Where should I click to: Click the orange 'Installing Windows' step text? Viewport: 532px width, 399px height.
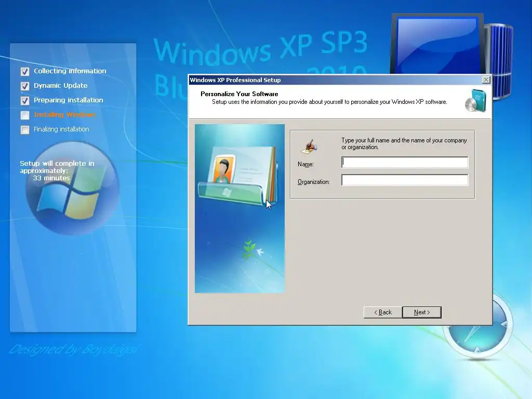[64, 115]
